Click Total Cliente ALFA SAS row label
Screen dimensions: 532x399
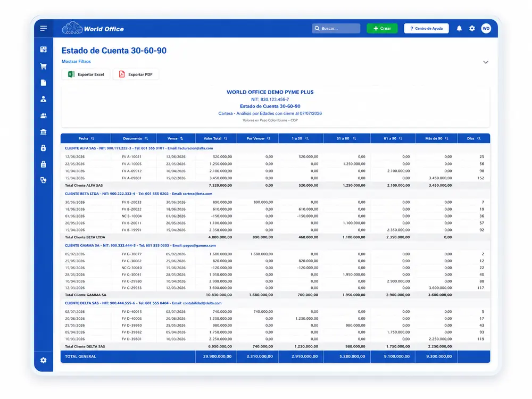point(84,186)
